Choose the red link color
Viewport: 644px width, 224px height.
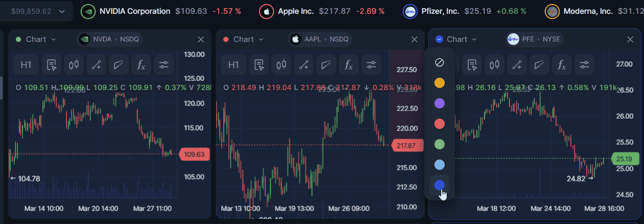[439, 124]
